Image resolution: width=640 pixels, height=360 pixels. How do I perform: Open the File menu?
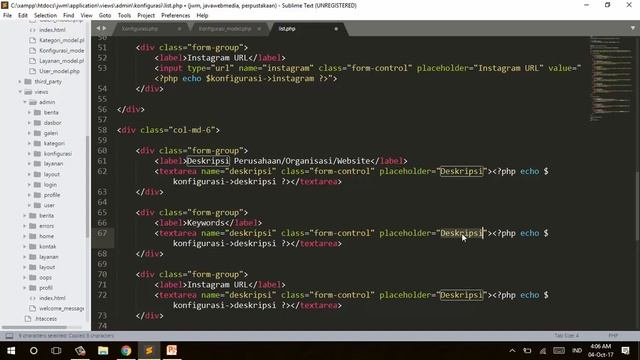click(7, 16)
